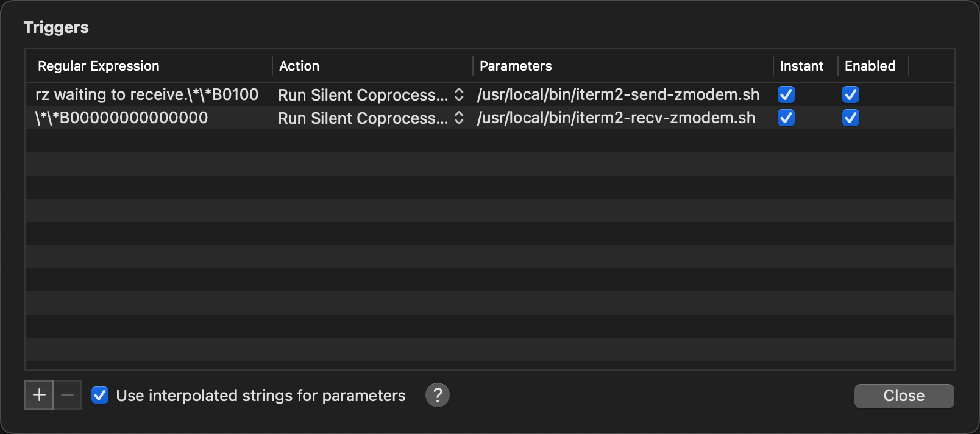Click the Instant column header
The width and height of the screenshot is (980, 434).
[x=801, y=66]
